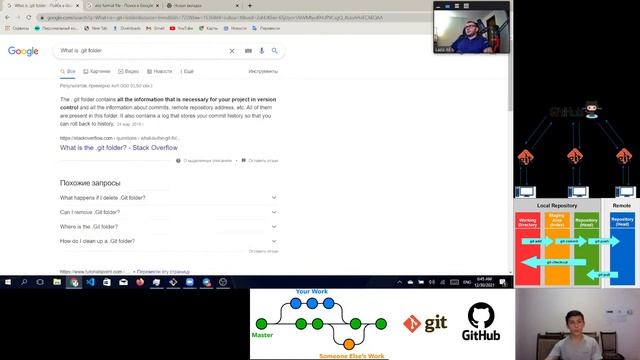Open the YouTube bookmark
Viewport: 640px width, 360px height.
pyautogui.click(x=182, y=28)
